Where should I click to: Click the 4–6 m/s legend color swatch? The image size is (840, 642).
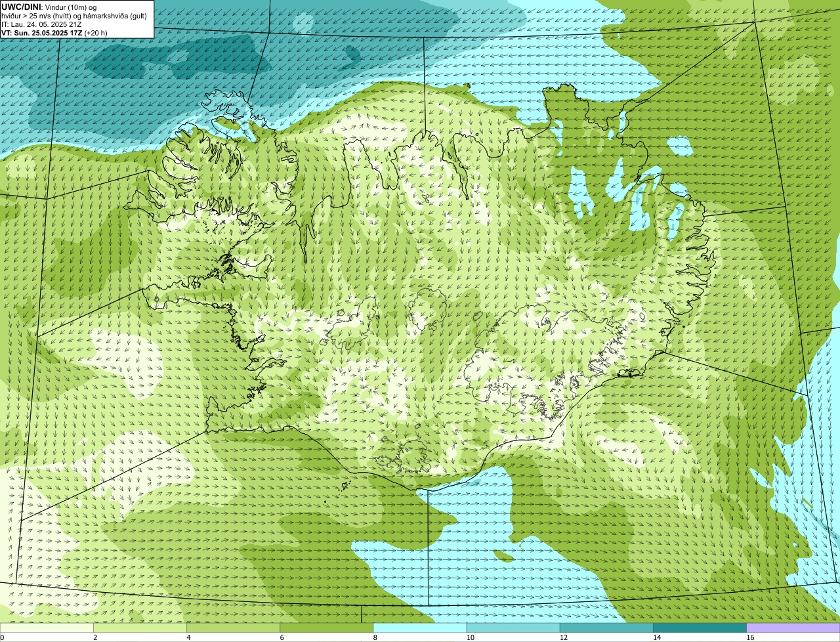(233, 628)
